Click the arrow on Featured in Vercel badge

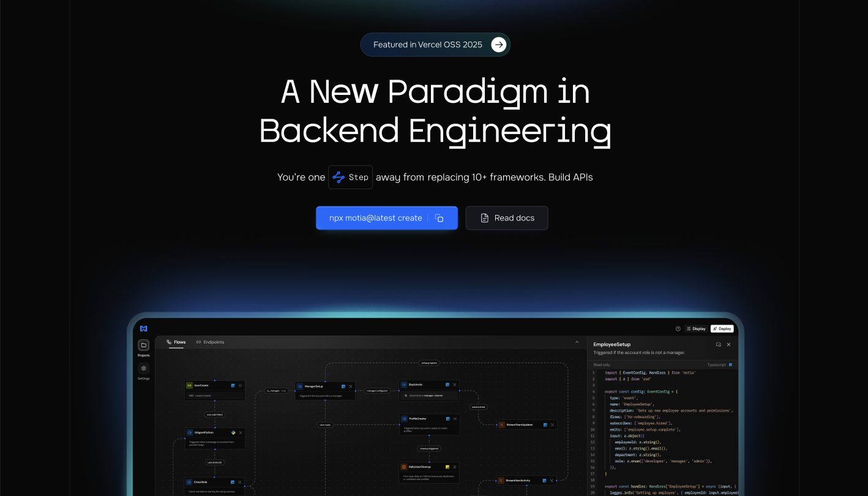coord(499,45)
